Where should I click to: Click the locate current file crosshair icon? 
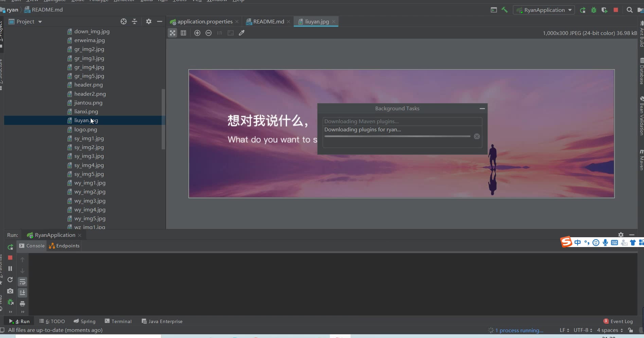click(x=124, y=21)
